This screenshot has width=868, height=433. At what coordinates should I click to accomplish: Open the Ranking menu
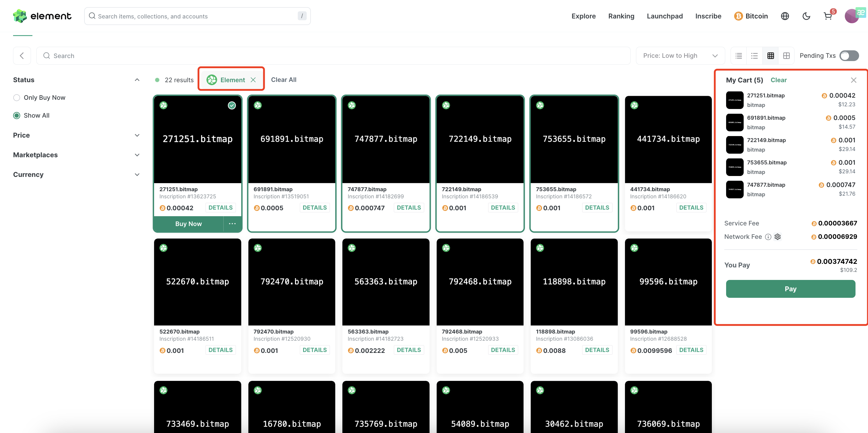click(x=621, y=16)
